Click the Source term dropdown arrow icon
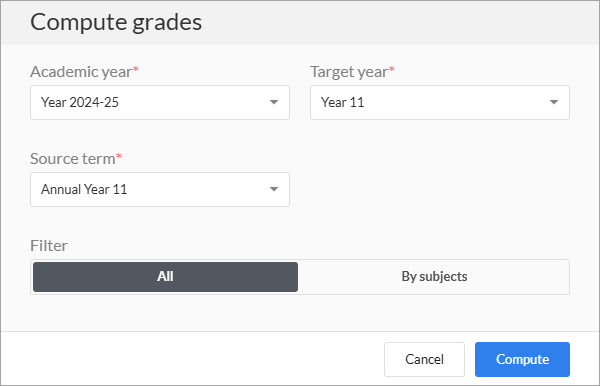The width and height of the screenshot is (600, 386). click(274, 189)
